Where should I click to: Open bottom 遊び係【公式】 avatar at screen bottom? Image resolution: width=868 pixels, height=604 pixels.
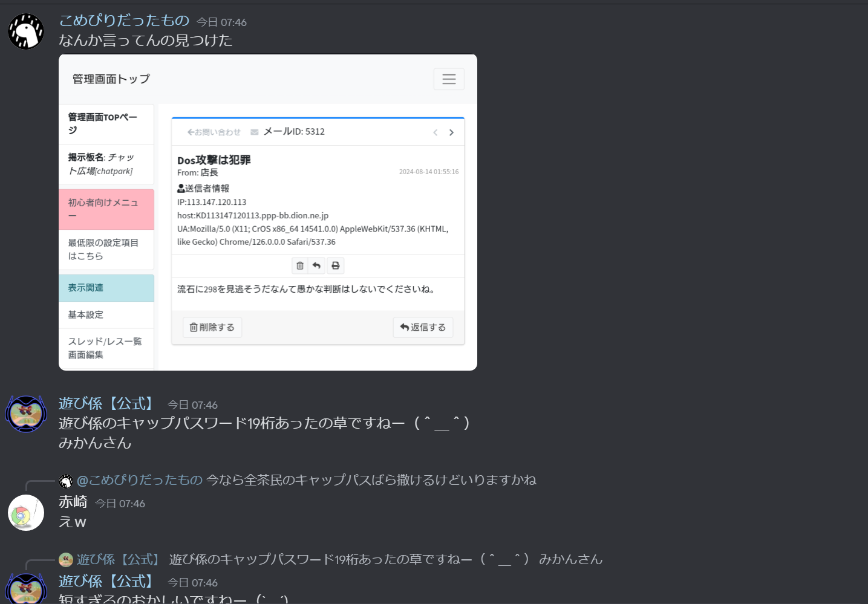[x=26, y=588]
